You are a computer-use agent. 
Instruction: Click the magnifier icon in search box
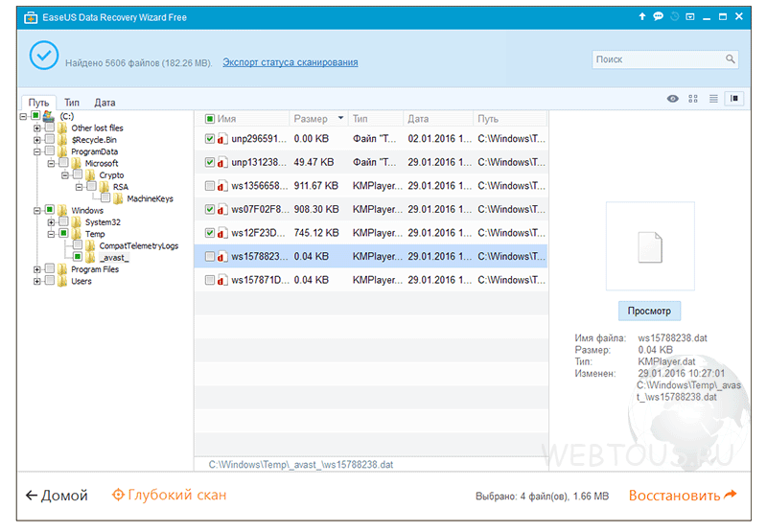[731, 59]
